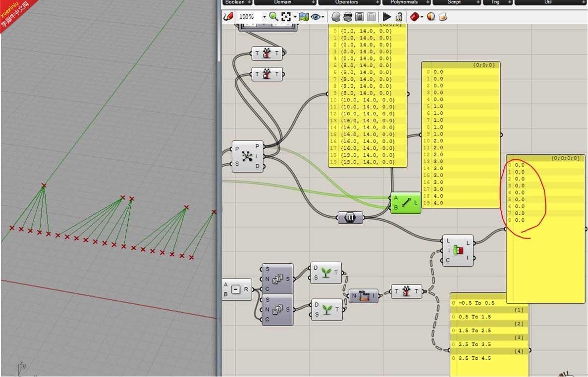Select the upper Series component

coord(277,279)
